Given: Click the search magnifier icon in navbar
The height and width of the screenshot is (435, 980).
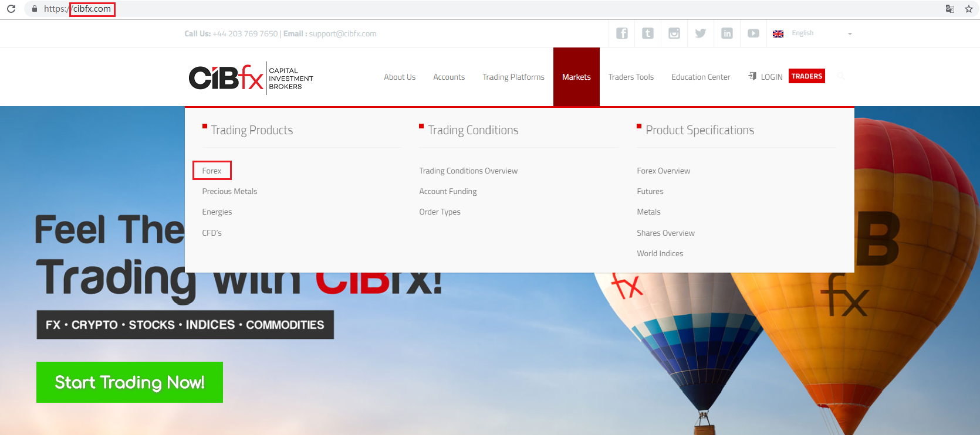Looking at the screenshot, I should (841, 76).
